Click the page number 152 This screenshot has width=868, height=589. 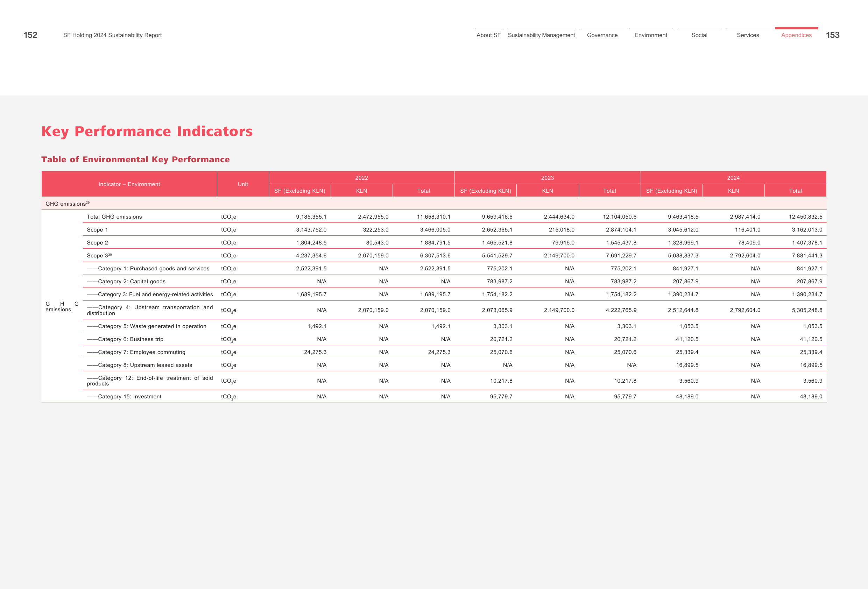pos(30,35)
